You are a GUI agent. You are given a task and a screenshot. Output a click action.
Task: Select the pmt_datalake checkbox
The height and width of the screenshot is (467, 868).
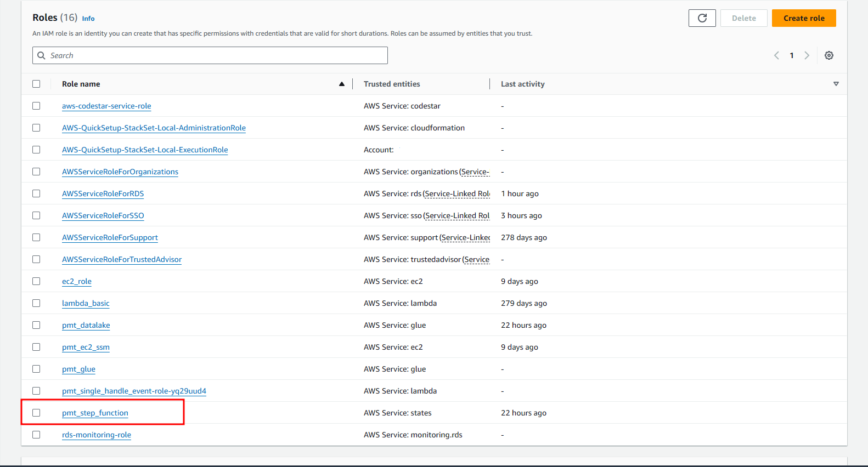[36, 325]
